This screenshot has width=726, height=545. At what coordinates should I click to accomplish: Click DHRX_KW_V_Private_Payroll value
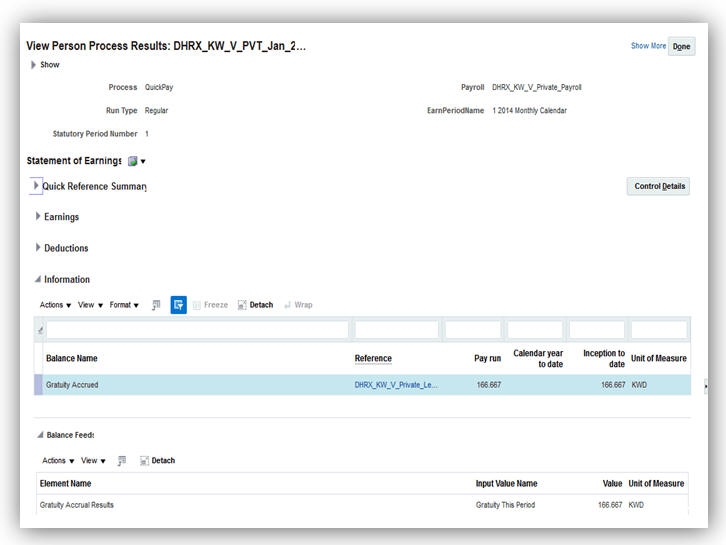[x=537, y=87]
